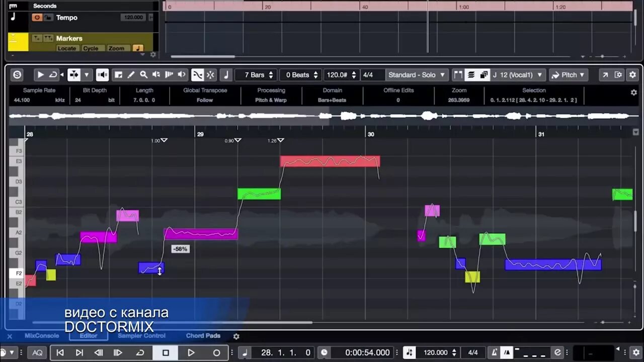Open the 12 (Vocal1) clip dropdown
Viewport: 644px width, 362px height.
[x=518, y=75]
